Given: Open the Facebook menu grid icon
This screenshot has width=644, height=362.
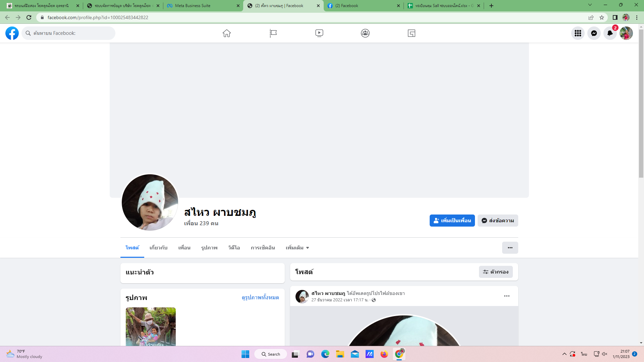Looking at the screenshot, I should 578,33.
